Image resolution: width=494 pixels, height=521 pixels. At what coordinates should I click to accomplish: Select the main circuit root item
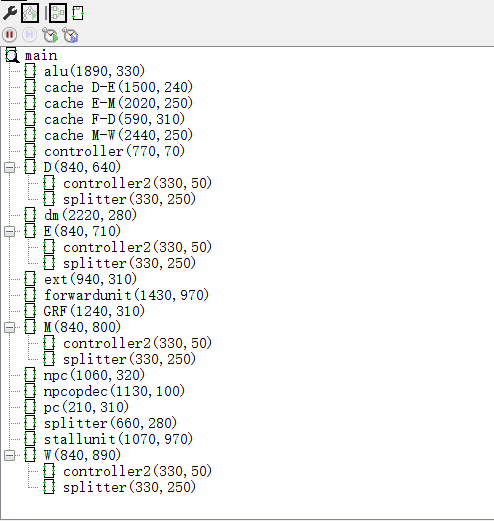[41, 55]
